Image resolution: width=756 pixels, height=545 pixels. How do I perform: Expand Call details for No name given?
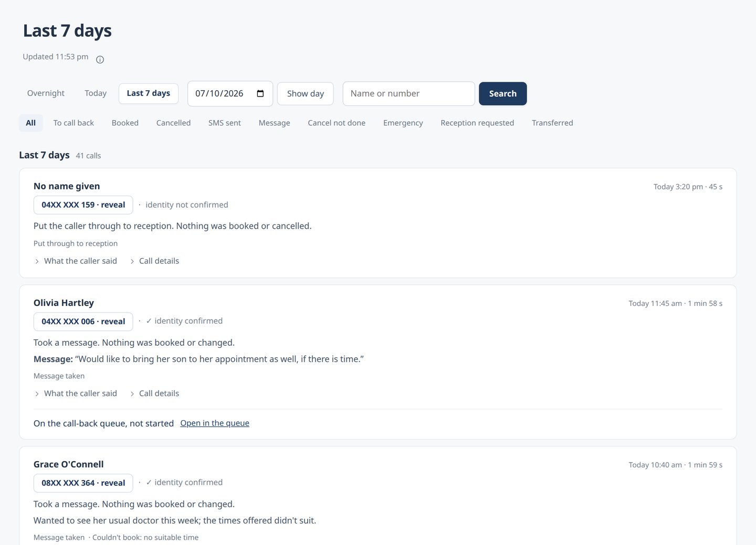coord(154,261)
